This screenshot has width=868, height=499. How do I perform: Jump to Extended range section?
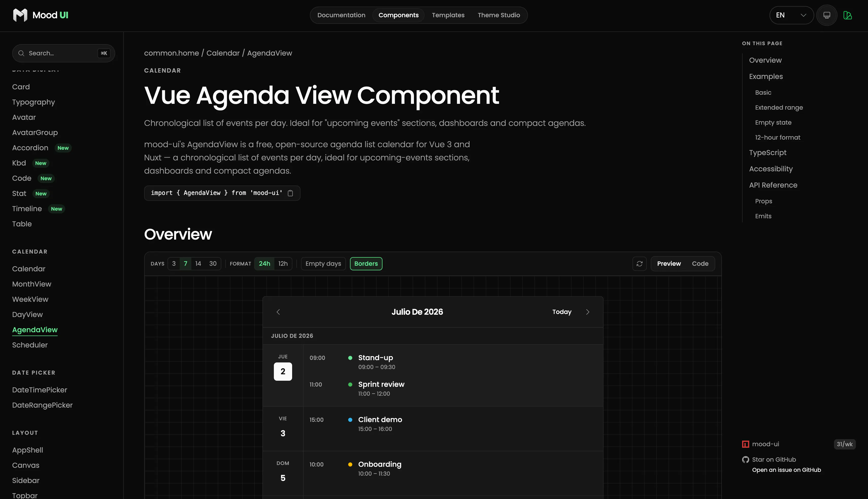click(x=779, y=108)
